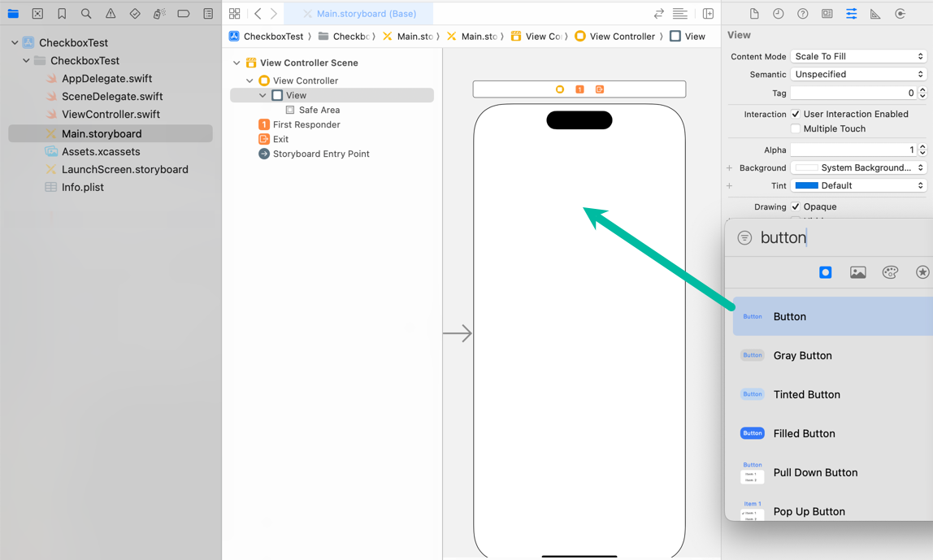933x560 pixels.
Task: Enable the Multiple Touch checkbox
Action: tap(796, 129)
